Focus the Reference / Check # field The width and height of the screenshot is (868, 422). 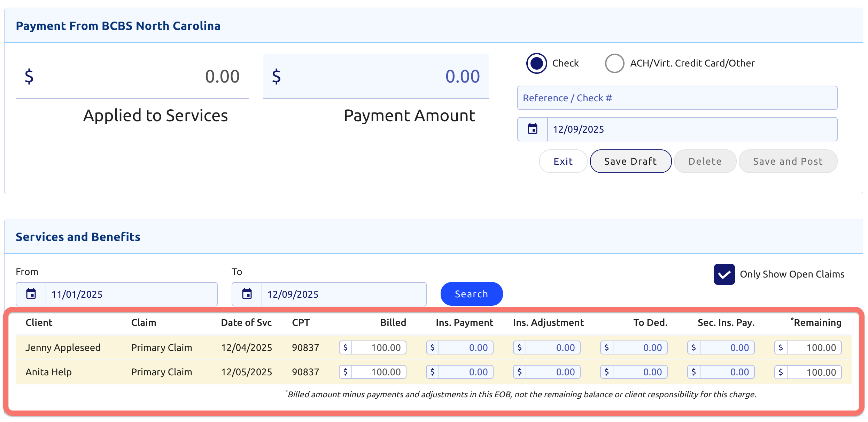click(x=677, y=98)
